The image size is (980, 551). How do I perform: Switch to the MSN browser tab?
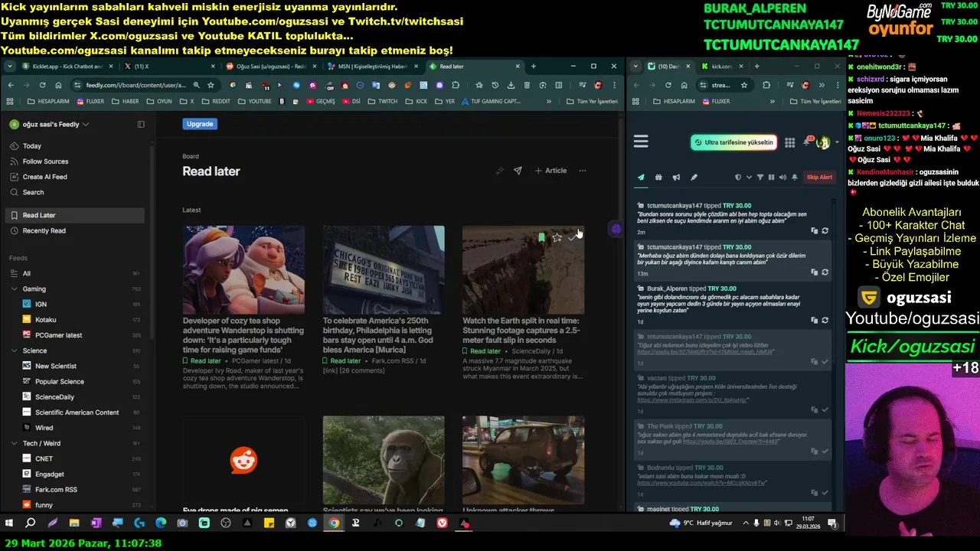coord(371,67)
